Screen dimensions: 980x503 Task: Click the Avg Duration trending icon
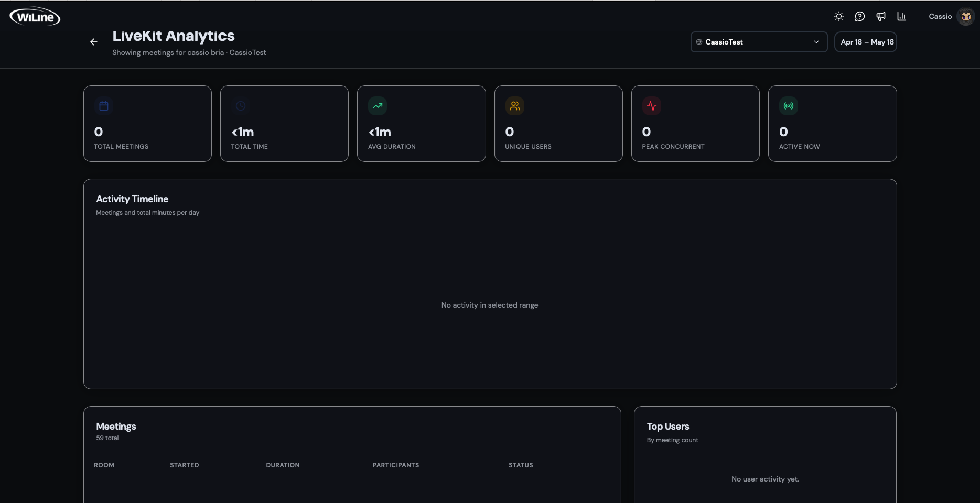click(378, 106)
